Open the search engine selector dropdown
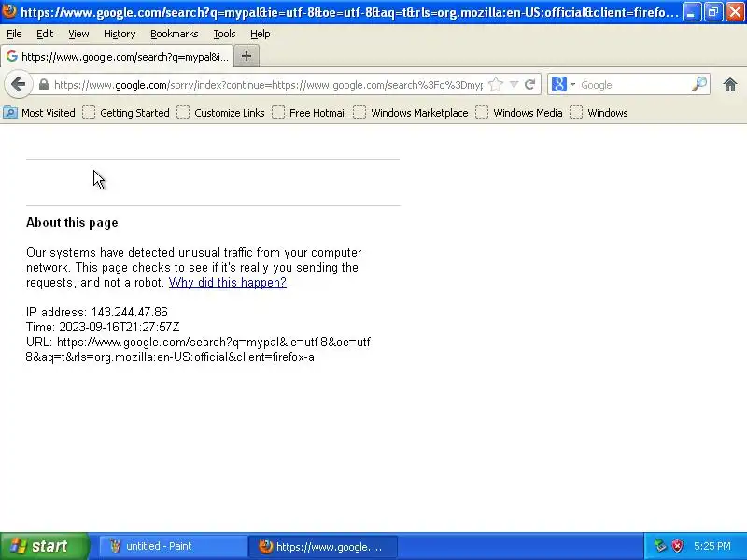The width and height of the screenshot is (747, 560). click(563, 85)
